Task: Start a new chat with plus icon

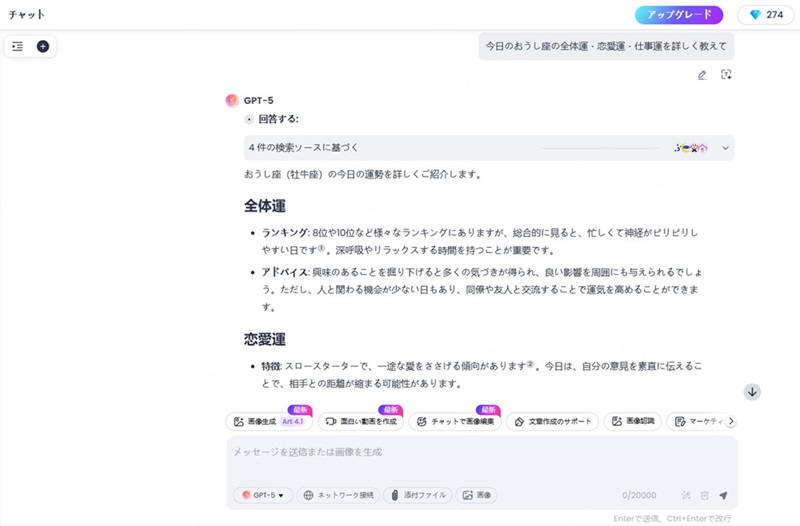Action: tap(43, 46)
